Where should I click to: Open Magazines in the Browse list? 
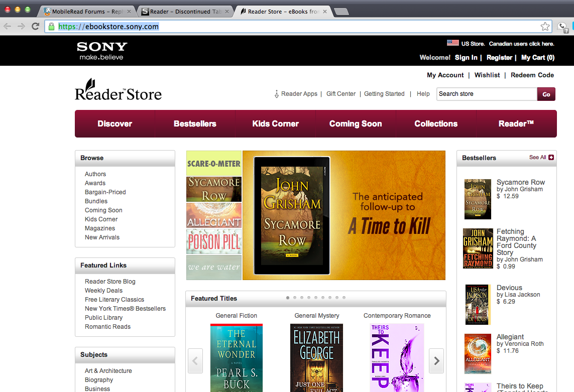tap(99, 228)
